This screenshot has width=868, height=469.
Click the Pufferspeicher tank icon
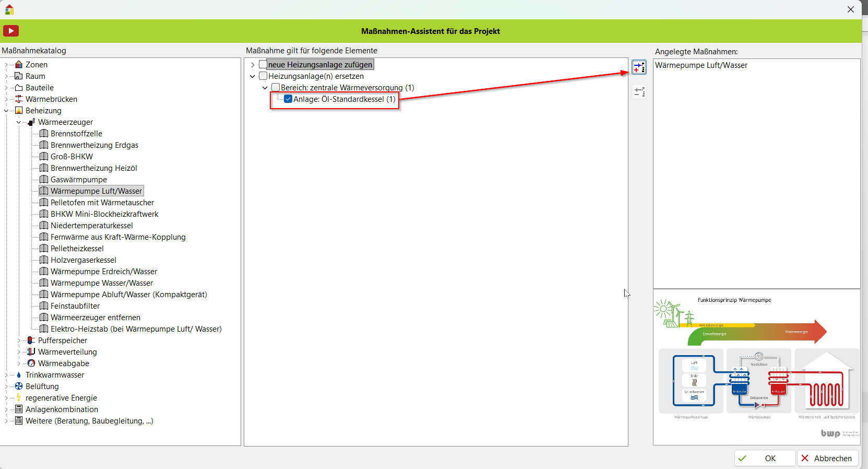[x=31, y=341]
